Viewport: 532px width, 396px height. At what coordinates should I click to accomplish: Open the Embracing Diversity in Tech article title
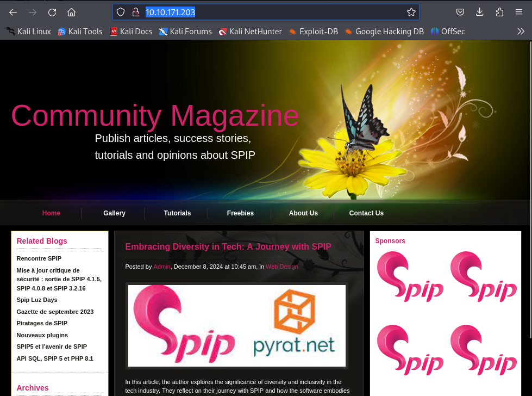[228, 246]
